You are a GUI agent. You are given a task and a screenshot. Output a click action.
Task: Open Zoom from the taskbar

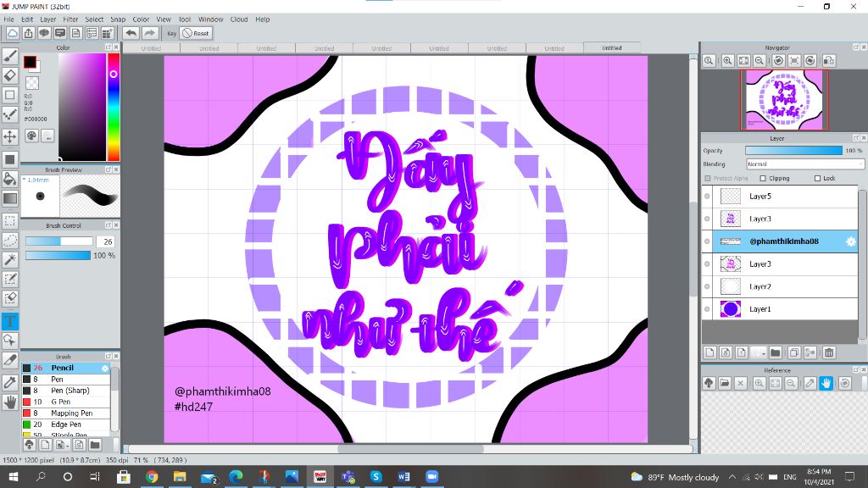pos(431,476)
